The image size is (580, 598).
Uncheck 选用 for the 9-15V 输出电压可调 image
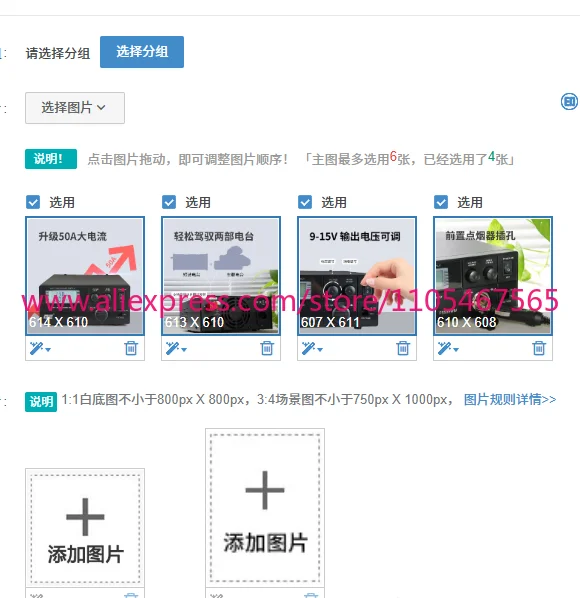pyautogui.click(x=305, y=202)
